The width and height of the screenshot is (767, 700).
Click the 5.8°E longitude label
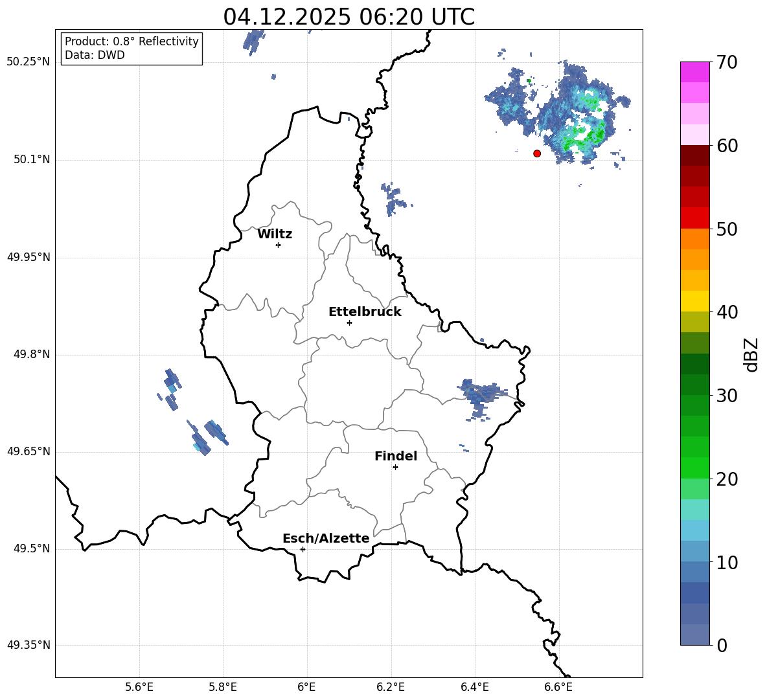point(223,687)
